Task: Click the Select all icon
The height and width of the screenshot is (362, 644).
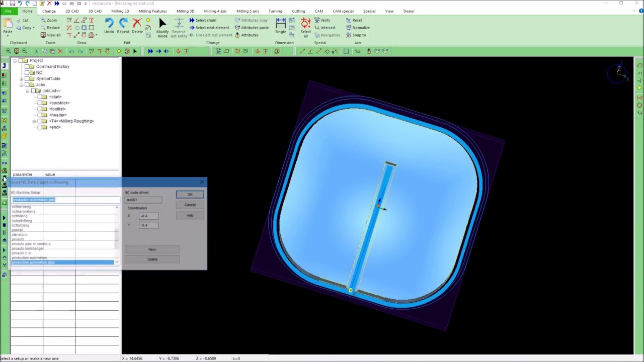Action: click(305, 23)
